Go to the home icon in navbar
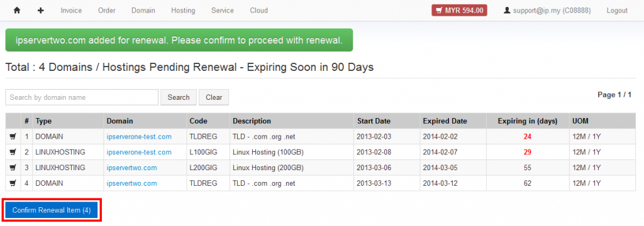 17,11
